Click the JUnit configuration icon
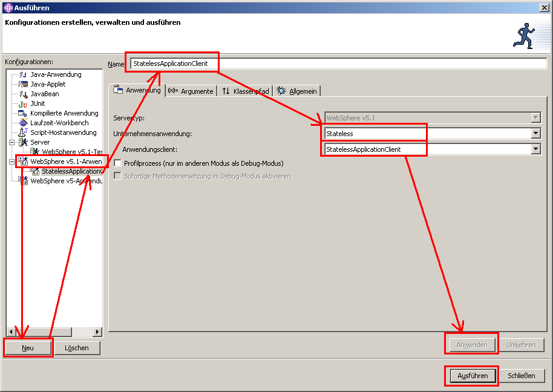 click(23, 103)
